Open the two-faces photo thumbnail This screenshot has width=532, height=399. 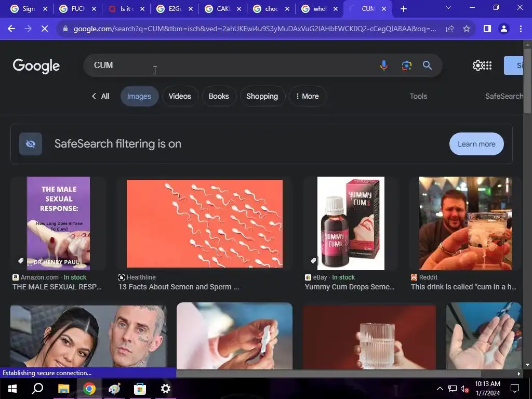point(88,337)
